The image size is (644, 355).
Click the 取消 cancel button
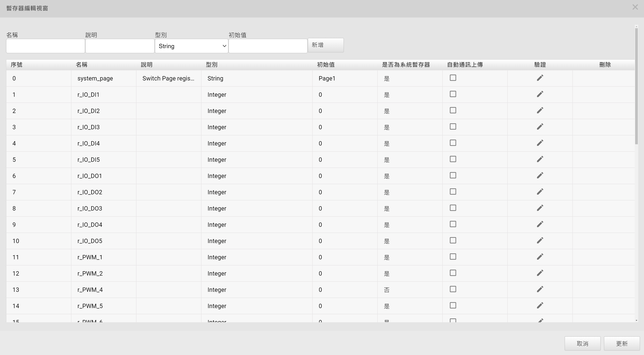point(582,343)
